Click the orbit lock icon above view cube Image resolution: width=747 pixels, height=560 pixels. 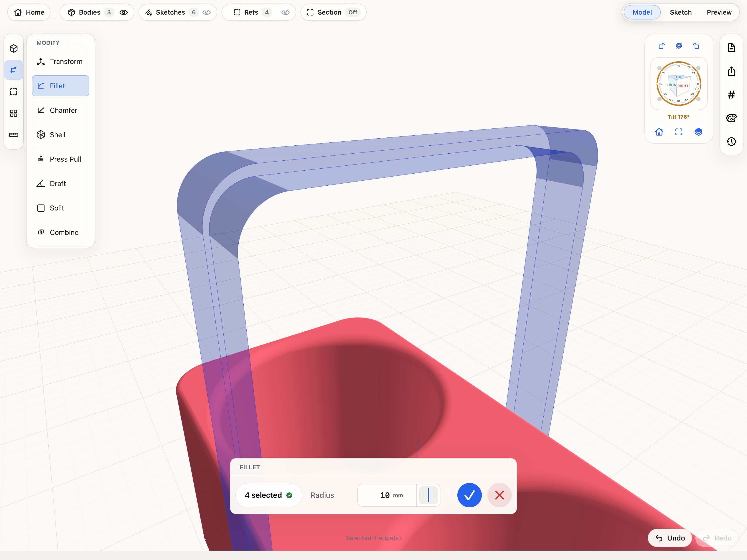coord(679,46)
